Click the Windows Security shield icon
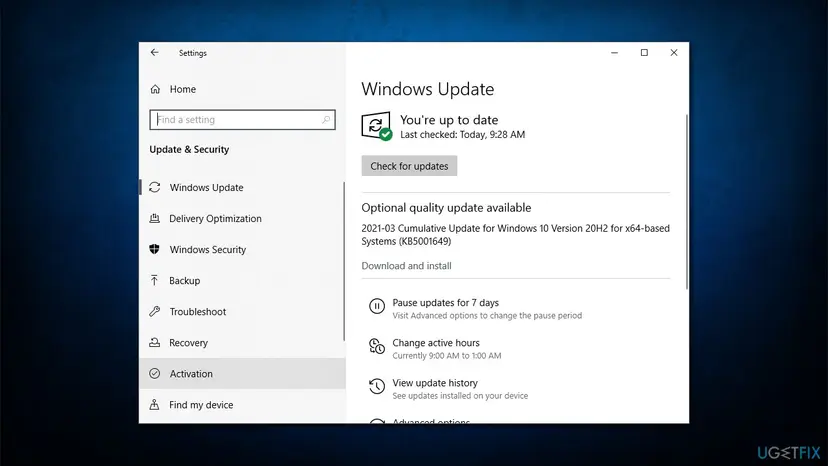This screenshot has width=828, height=466. point(154,249)
